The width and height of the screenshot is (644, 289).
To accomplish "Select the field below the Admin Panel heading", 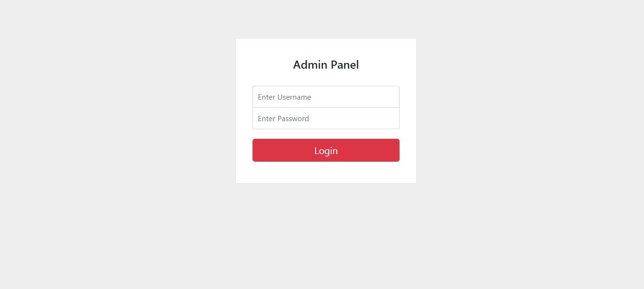I will (326, 97).
